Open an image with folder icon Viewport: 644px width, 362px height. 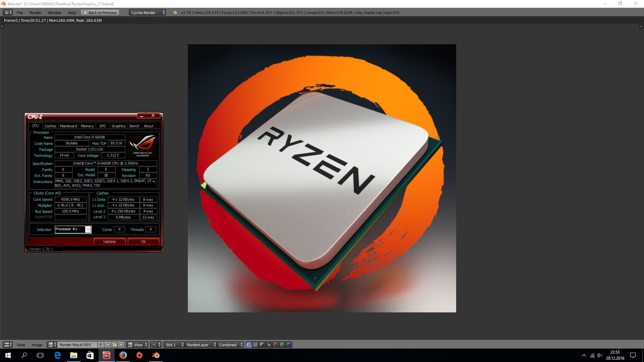114,345
